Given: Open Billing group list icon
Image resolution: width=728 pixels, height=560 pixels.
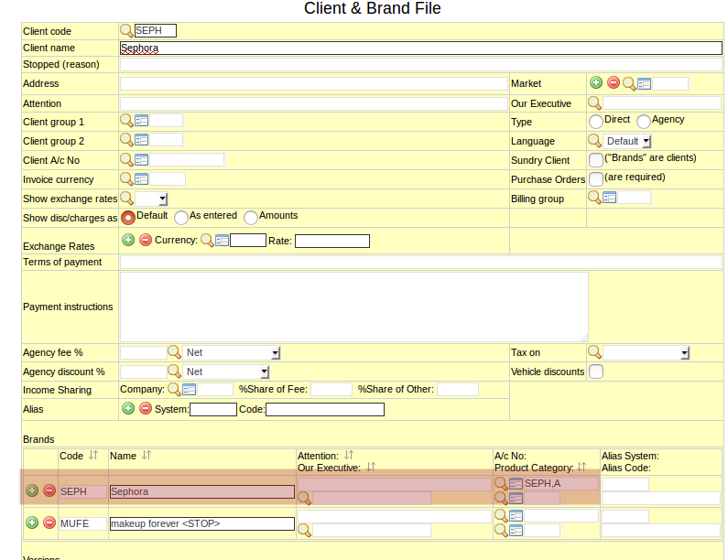Looking at the screenshot, I should click(x=610, y=198).
